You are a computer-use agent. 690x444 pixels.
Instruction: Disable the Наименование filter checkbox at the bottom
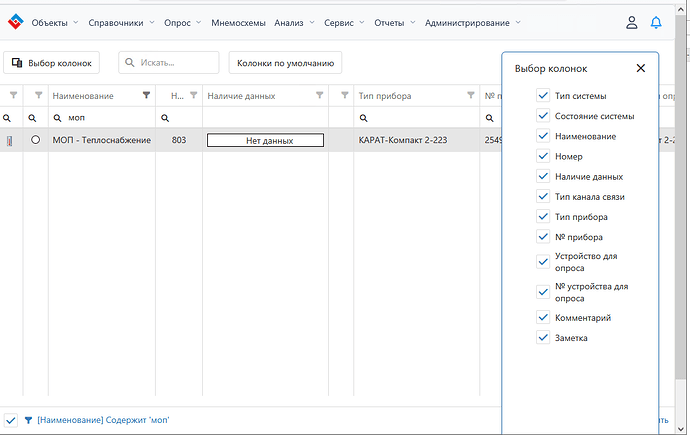pos(11,420)
